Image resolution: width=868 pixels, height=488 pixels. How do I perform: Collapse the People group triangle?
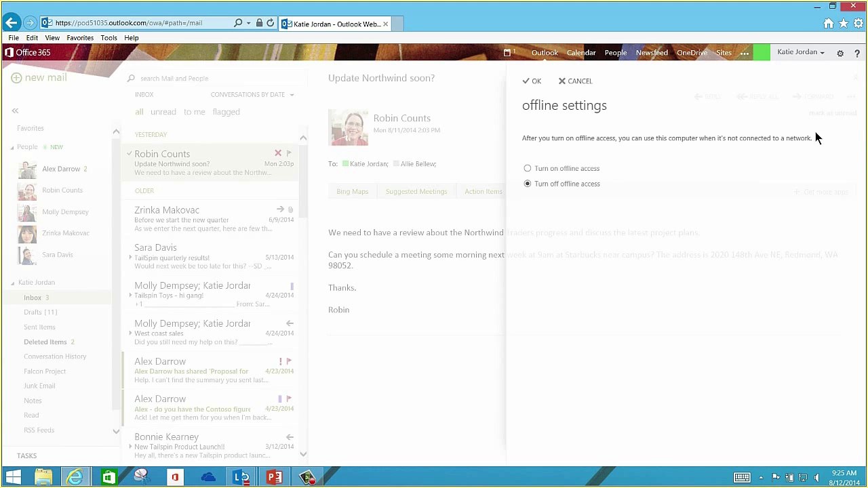(x=12, y=147)
